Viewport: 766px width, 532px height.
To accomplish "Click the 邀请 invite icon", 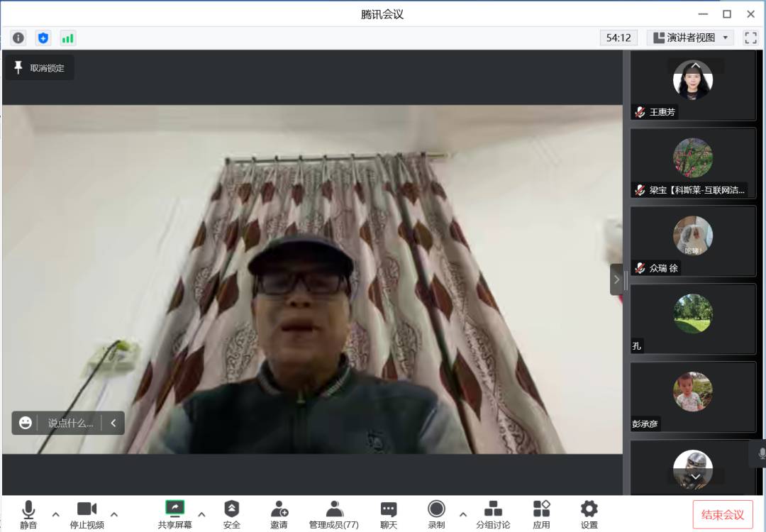I will [279, 514].
